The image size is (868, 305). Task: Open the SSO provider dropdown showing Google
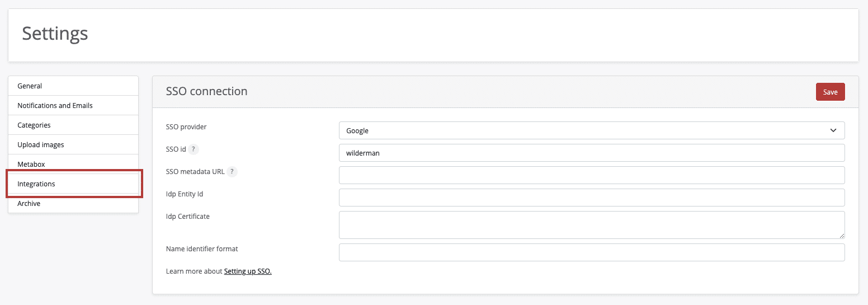pyautogui.click(x=592, y=130)
